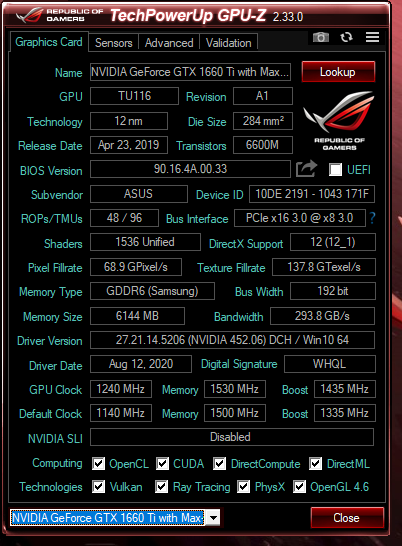
Task: Toggle the DirectML checkbox
Action: 316,463
